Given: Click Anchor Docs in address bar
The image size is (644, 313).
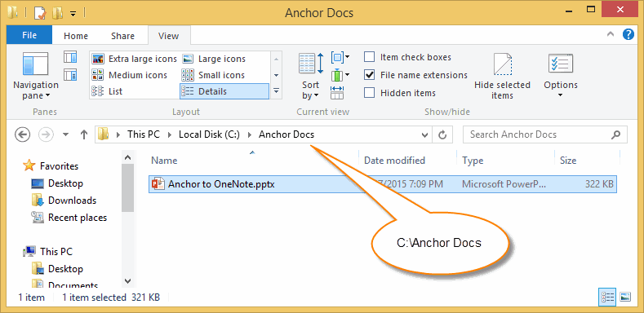Looking at the screenshot, I should click(286, 134).
